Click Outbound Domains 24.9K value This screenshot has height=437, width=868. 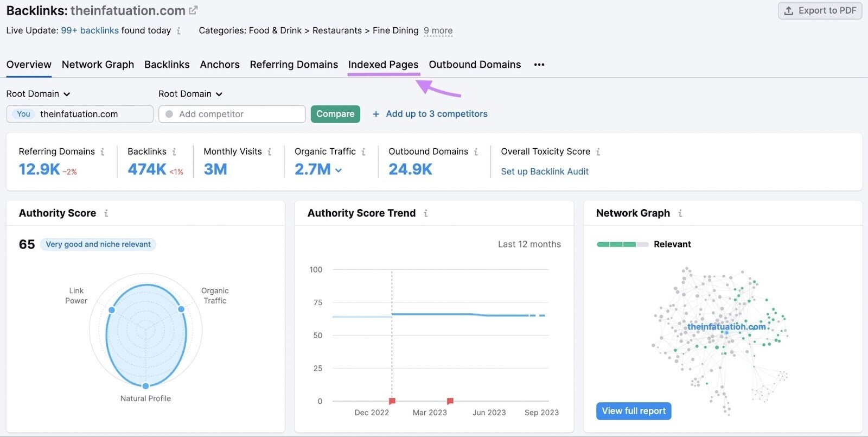pos(411,169)
